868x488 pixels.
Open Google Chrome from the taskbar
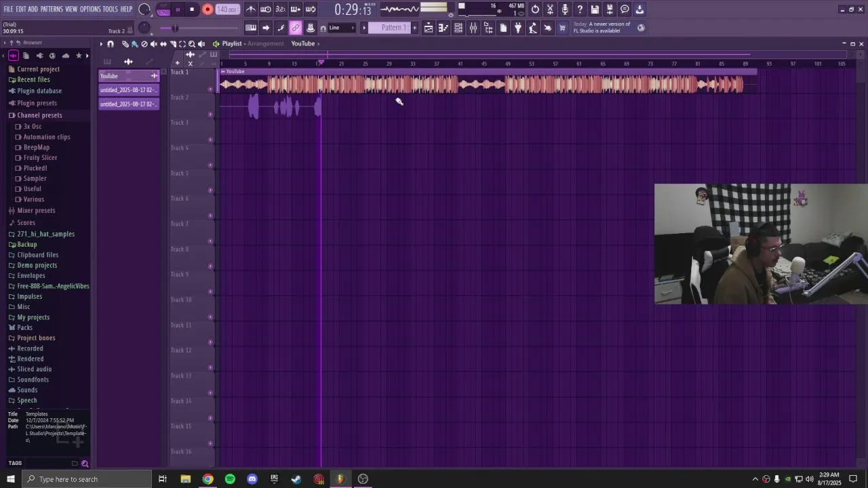click(x=208, y=479)
